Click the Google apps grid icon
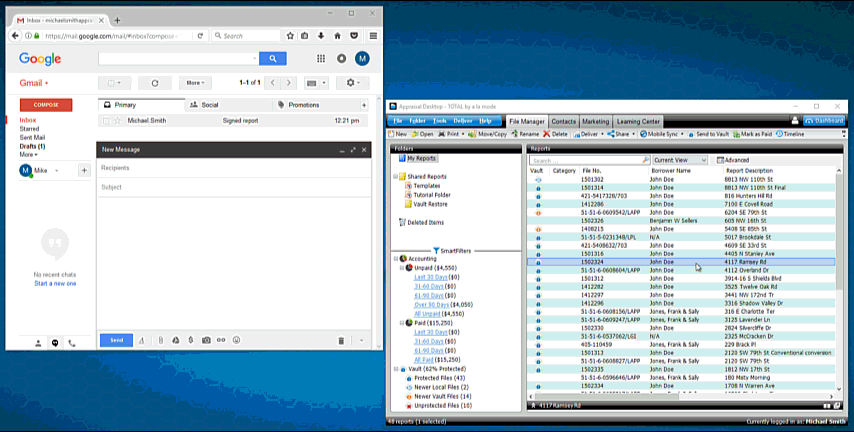The height and width of the screenshot is (432, 854). (x=321, y=58)
